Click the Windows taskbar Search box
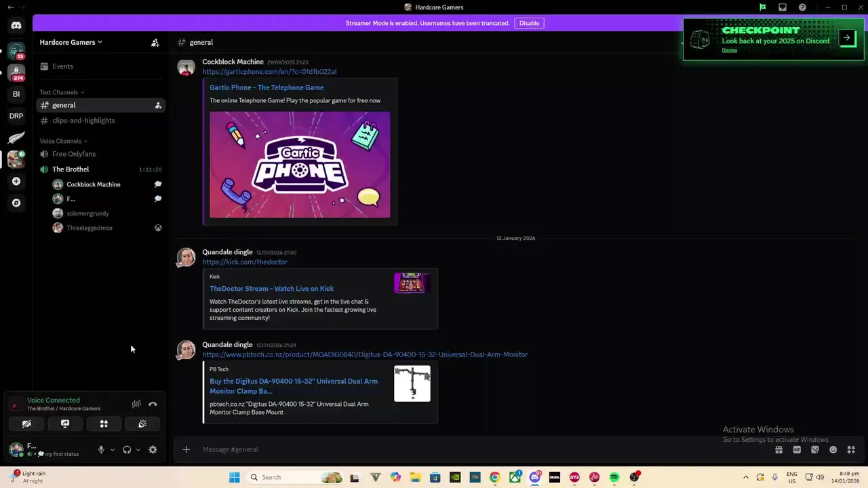Viewport: 868px width, 488px height. click(x=296, y=477)
